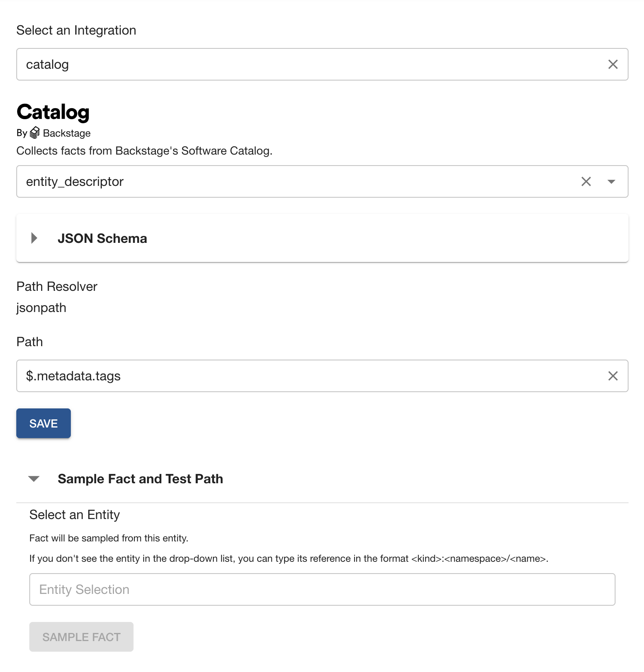Click 'Fact will be sampled from this entity.'
This screenshot has width=644, height=672.
(x=109, y=538)
